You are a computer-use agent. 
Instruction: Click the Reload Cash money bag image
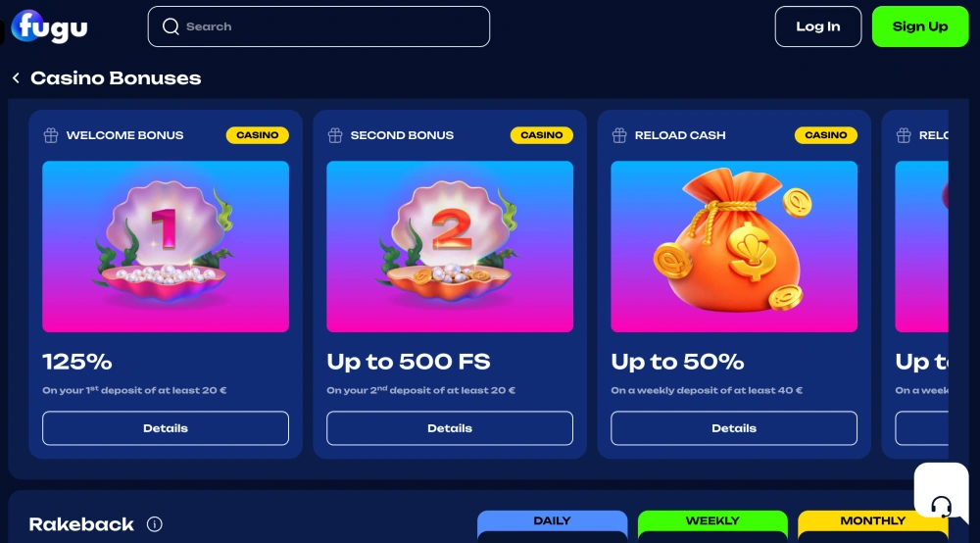(x=734, y=246)
